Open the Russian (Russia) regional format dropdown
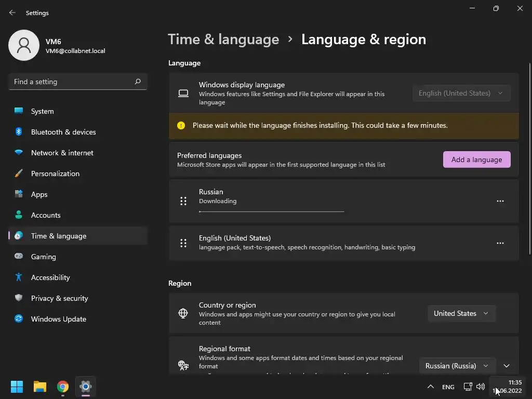Image resolution: width=532 pixels, height=399 pixels. click(x=457, y=366)
